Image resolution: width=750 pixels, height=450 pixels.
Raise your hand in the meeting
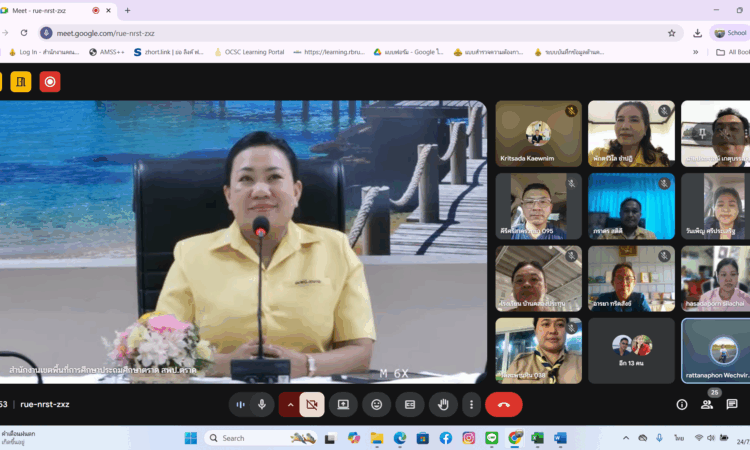[x=443, y=405]
